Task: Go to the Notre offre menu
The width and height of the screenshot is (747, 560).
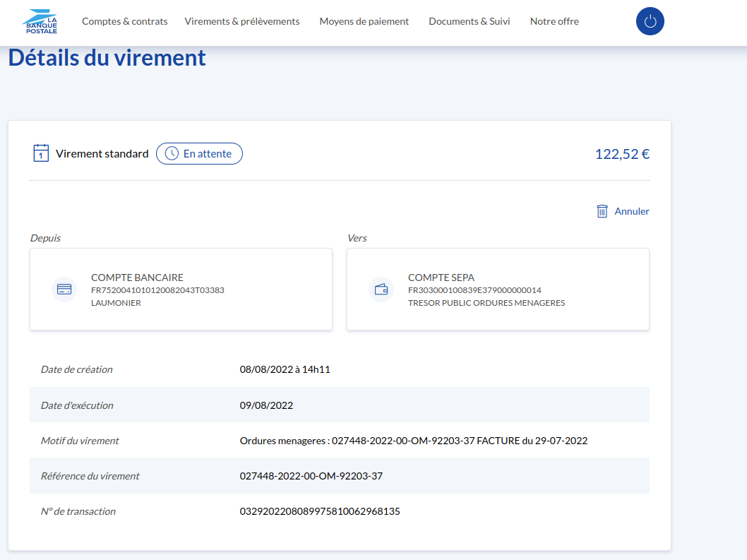Action: 554,21
